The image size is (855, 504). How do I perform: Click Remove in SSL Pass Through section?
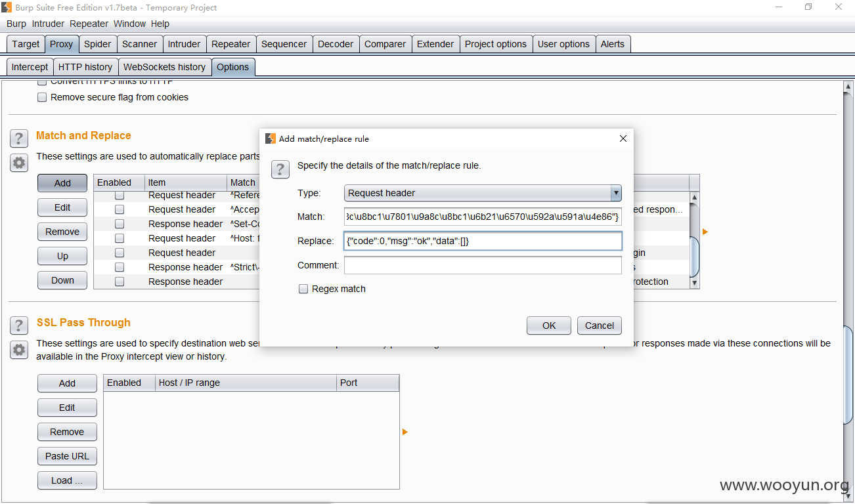tap(67, 432)
